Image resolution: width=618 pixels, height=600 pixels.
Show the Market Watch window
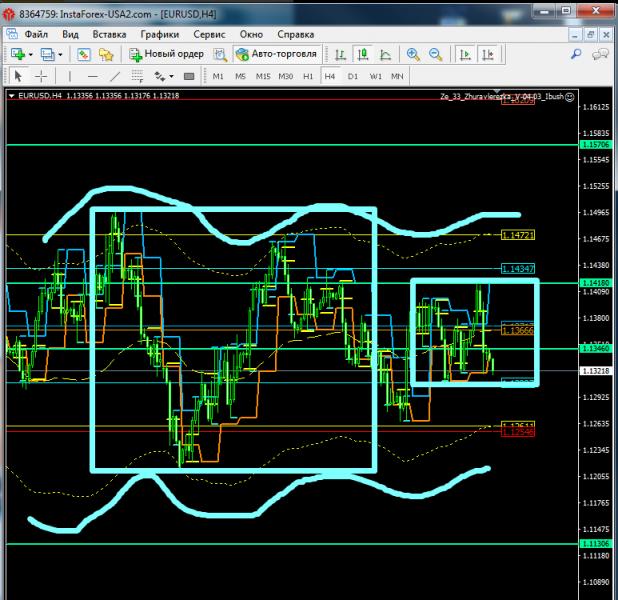click(84, 54)
